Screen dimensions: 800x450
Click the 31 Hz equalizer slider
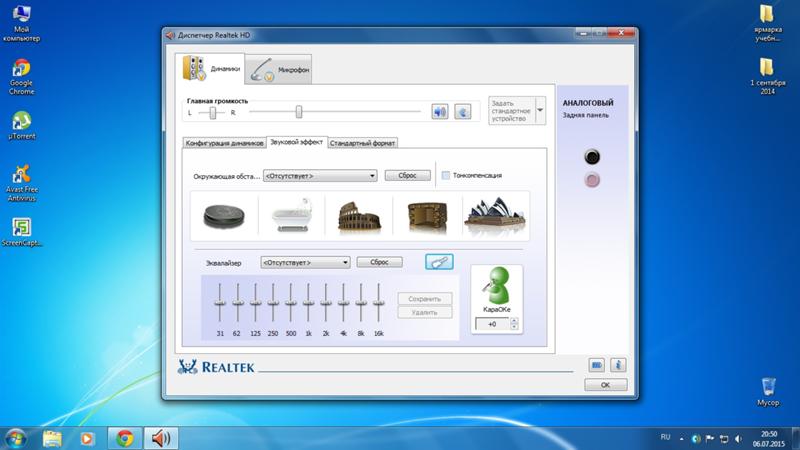(220, 303)
